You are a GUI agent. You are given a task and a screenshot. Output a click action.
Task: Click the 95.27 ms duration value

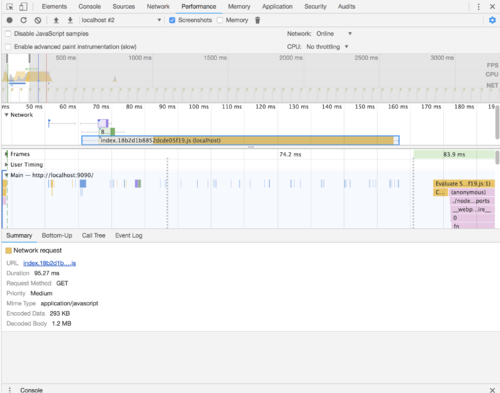pos(47,273)
